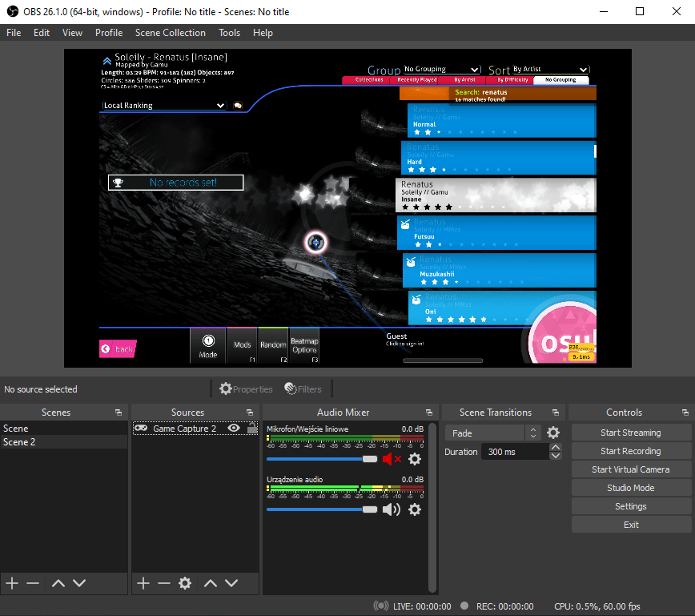Move scene down in Scenes list

coord(79,583)
